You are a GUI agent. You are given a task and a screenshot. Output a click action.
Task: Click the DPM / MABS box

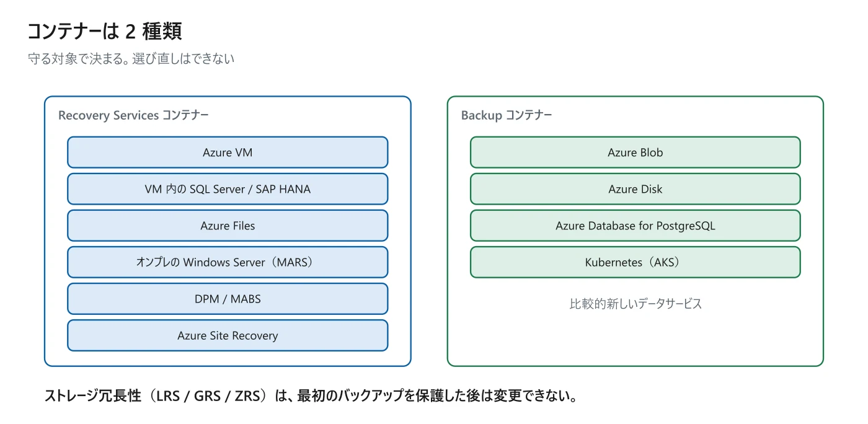228,299
